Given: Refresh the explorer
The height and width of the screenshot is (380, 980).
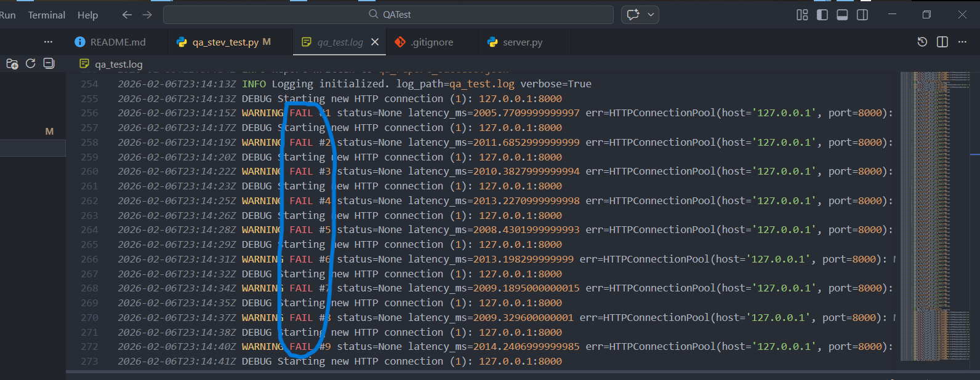Looking at the screenshot, I should pyautogui.click(x=30, y=63).
